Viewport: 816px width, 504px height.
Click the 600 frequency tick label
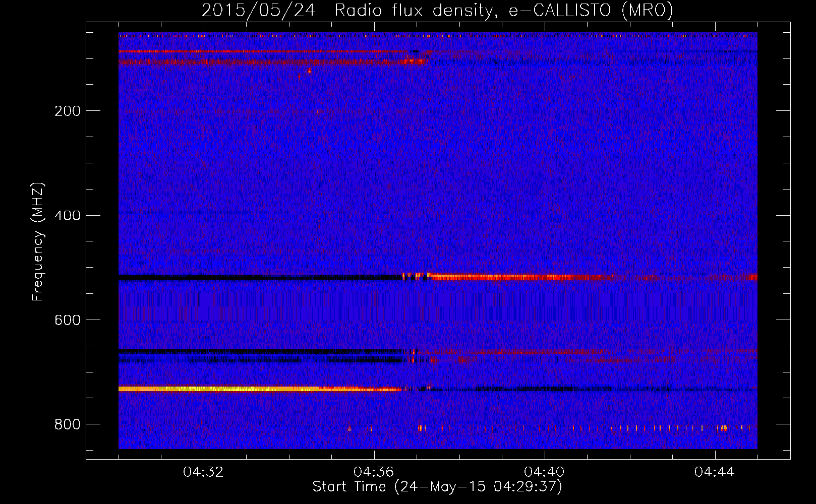click(x=68, y=320)
